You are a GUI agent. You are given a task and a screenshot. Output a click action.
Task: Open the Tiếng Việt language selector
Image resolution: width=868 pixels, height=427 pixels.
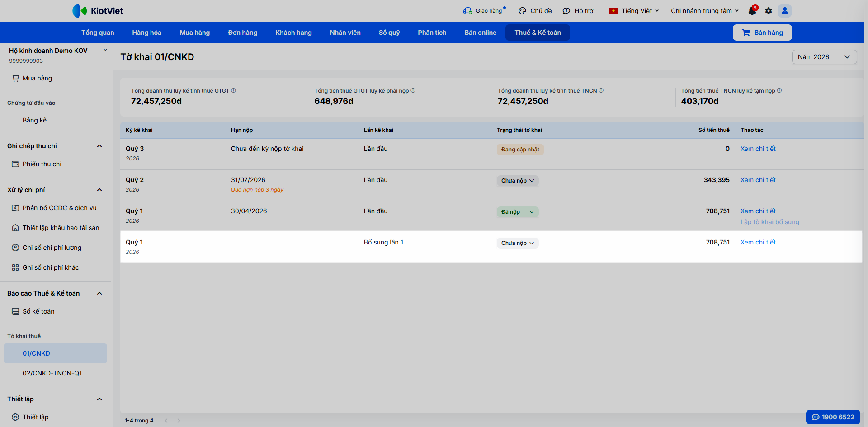coord(634,11)
